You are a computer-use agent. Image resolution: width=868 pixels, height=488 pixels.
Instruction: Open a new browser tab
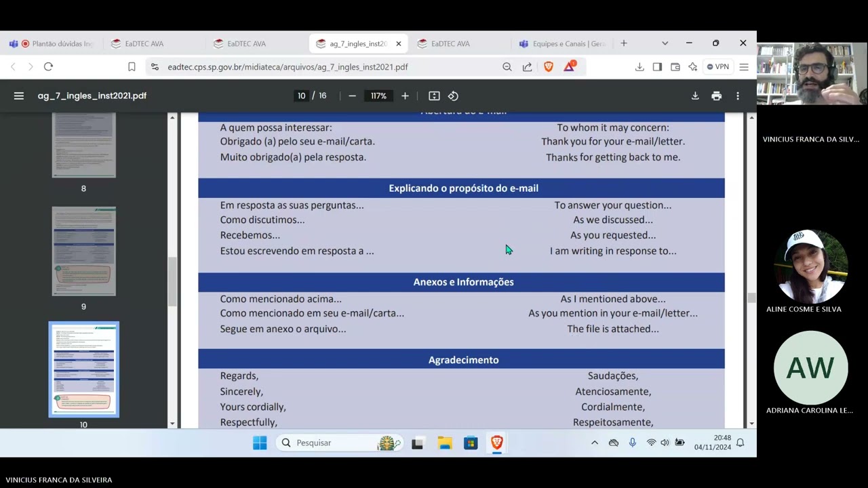pyautogui.click(x=623, y=43)
